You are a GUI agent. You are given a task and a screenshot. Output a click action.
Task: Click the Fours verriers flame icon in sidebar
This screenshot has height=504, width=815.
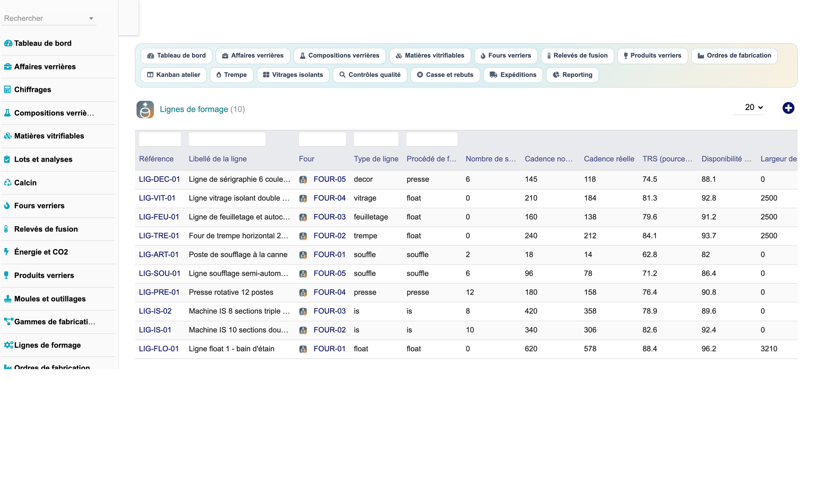coord(7,206)
